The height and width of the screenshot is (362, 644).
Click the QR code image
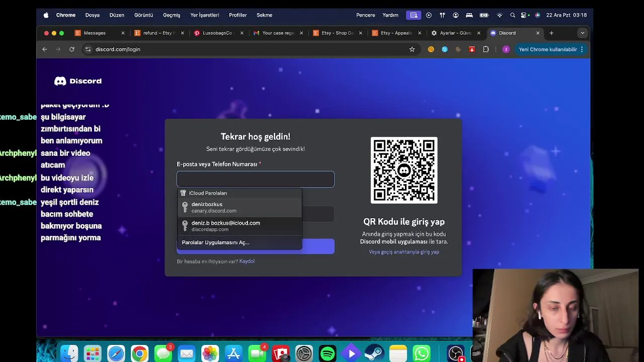[x=404, y=170]
